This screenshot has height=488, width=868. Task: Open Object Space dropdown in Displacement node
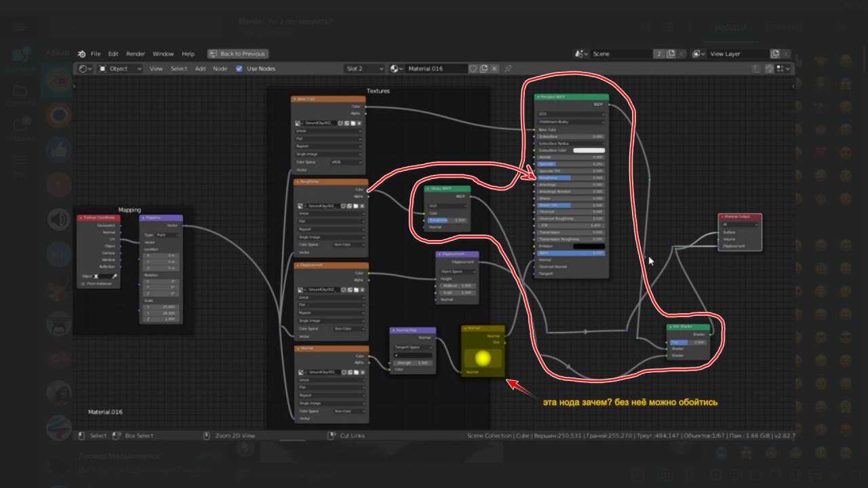tap(456, 272)
